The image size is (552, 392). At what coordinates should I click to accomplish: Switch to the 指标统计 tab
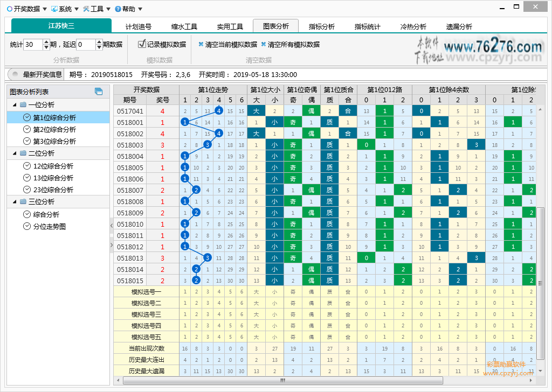(367, 26)
